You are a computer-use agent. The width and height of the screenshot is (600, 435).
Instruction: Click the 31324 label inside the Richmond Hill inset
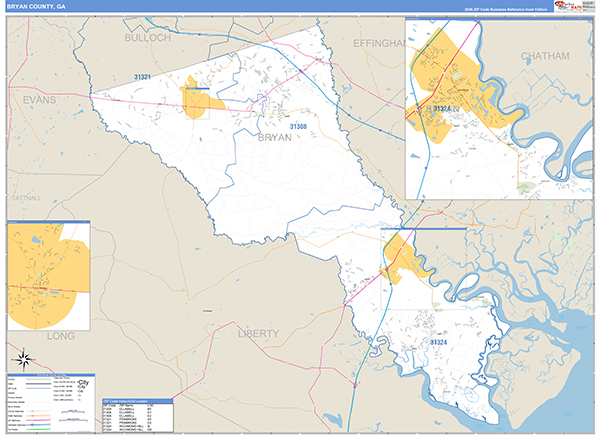[442, 109]
